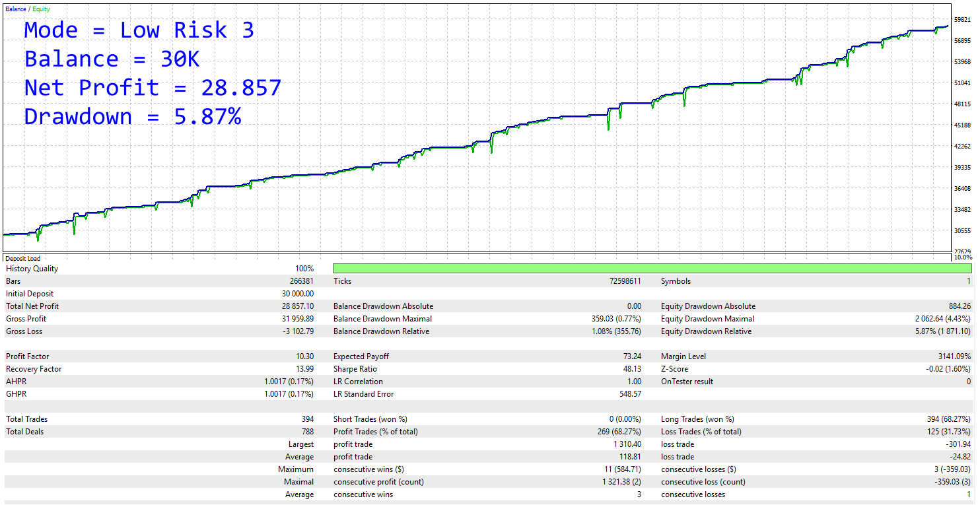Screen dimensions: 980x505
Task: Select the Expected Payoff value 73.24
Action: tap(632, 356)
